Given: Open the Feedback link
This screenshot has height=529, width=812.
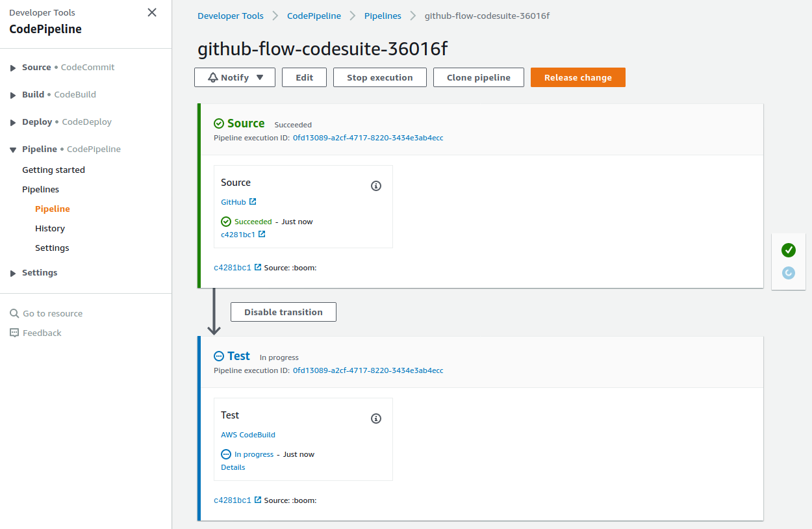Looking at the screenshot, I should (42, 333).
